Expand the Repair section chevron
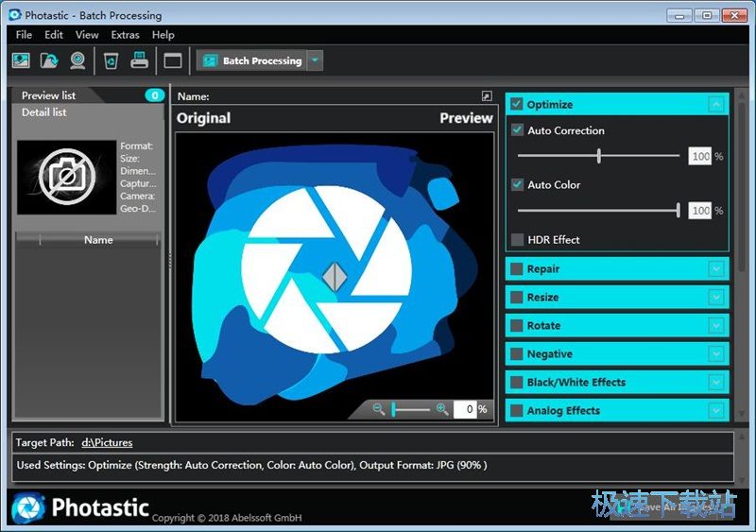 tap(716, 269)
